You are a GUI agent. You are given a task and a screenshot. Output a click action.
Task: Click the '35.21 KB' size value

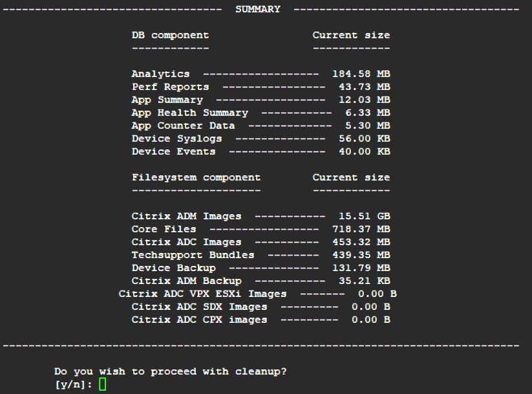tap(365, 281)
